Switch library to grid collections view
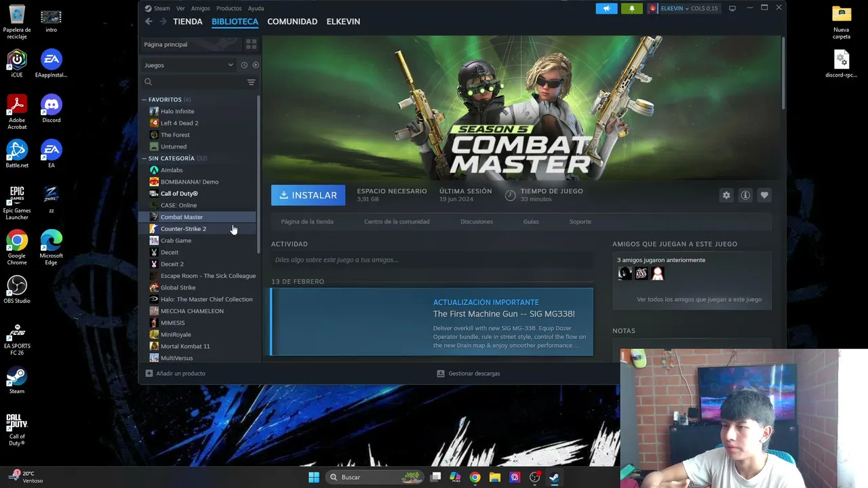Image resolution: width=868 pixels, height=488 pixels. [251, 44]
